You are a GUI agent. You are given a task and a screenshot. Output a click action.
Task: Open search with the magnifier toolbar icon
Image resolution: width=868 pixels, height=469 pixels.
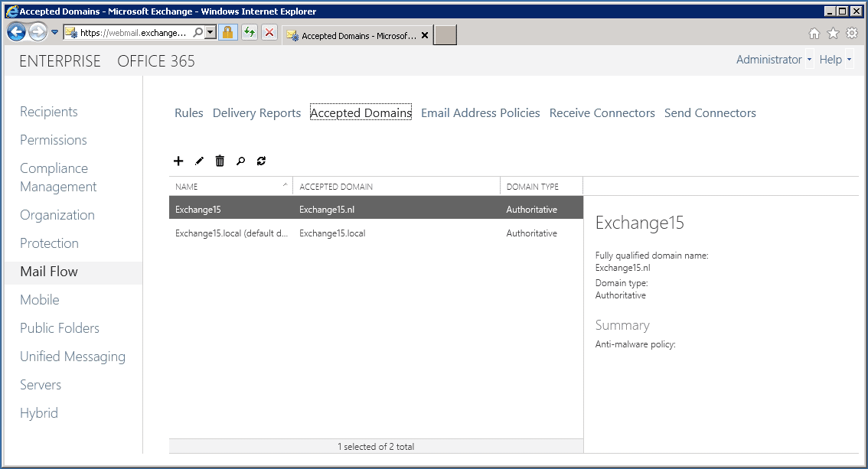tap(241, 161)
